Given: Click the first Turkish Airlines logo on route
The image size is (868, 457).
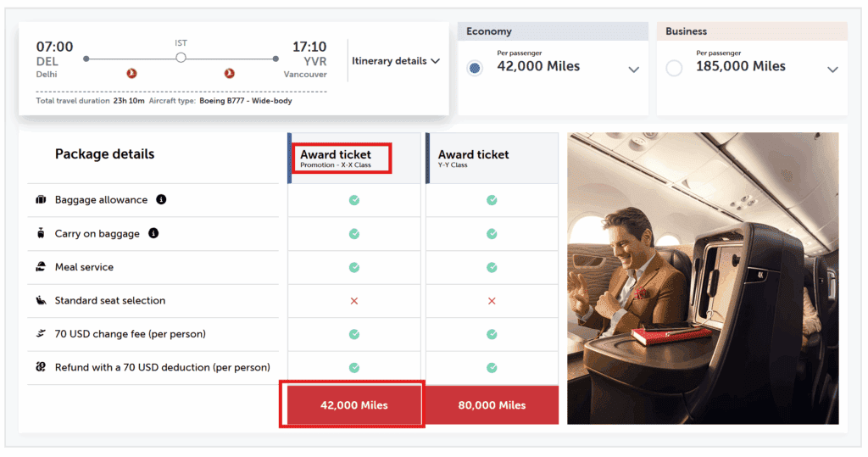Looking at the screenshot, I should pyautogui.click(x=131, y=73).
